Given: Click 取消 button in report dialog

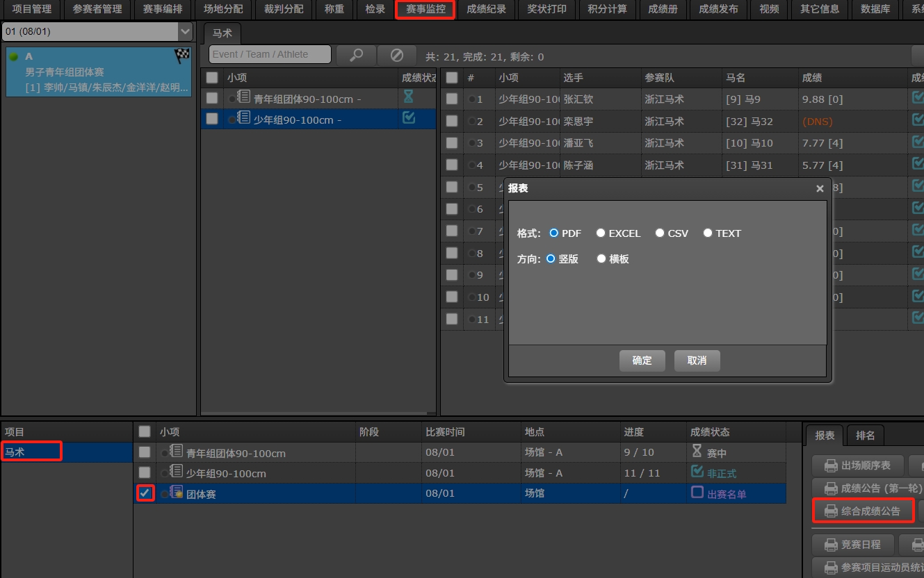Looking at the screenshot, I should pos(697,361).
